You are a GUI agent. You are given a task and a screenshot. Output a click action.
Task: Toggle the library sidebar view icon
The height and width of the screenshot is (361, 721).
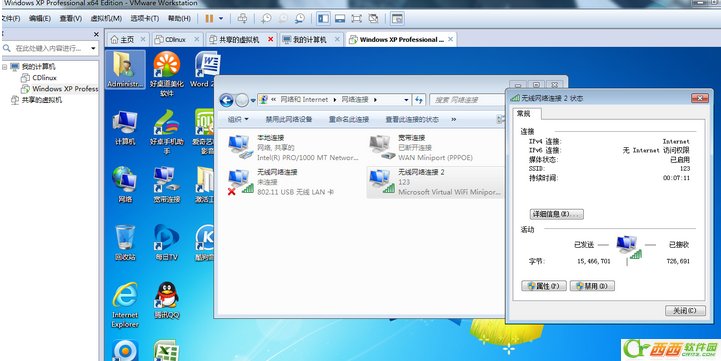point(323,18)
